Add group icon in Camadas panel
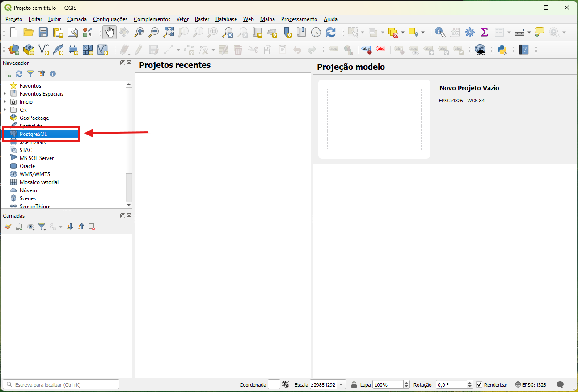Viewport: 578px width, 392px height. click(x=19, y=227)
